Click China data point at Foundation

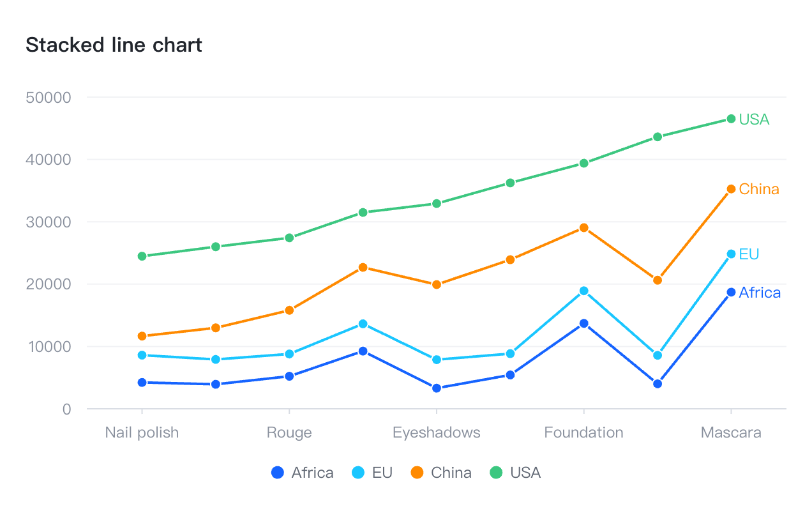coord(583,228)
